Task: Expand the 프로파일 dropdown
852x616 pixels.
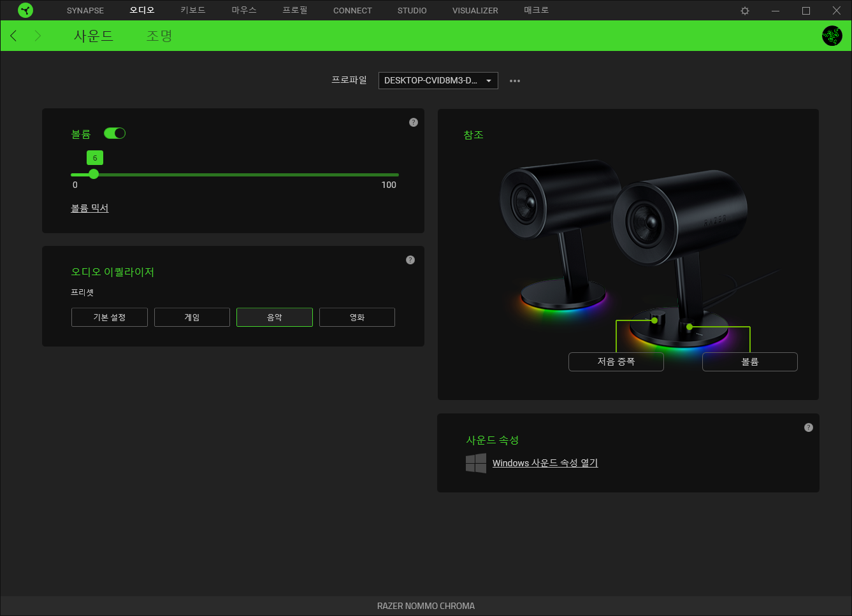Action: [438, 80]
